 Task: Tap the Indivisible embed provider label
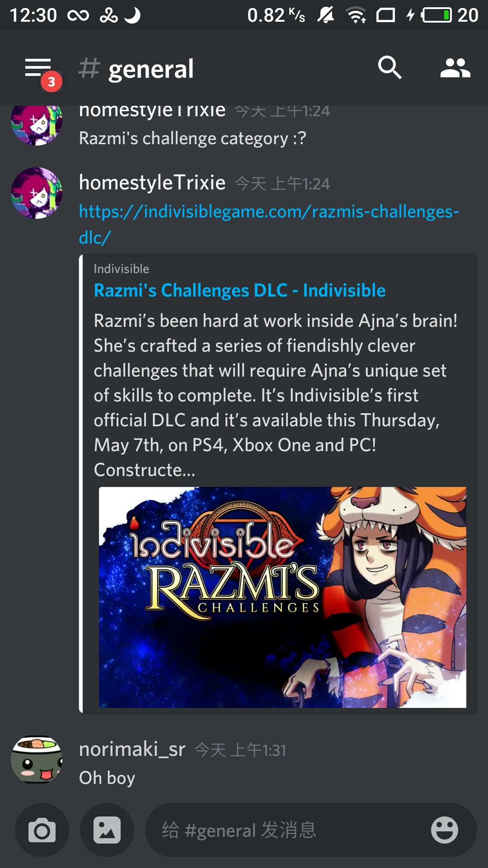point(121,269)
